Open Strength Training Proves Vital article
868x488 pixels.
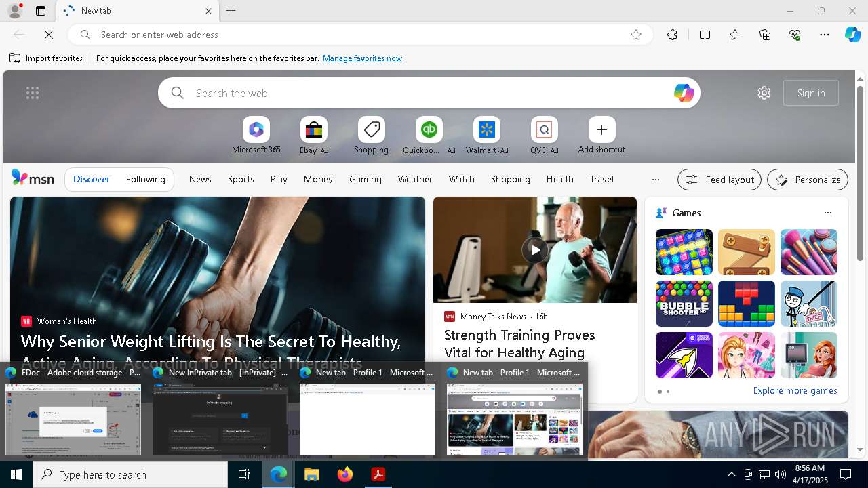[x=519, y=344]
